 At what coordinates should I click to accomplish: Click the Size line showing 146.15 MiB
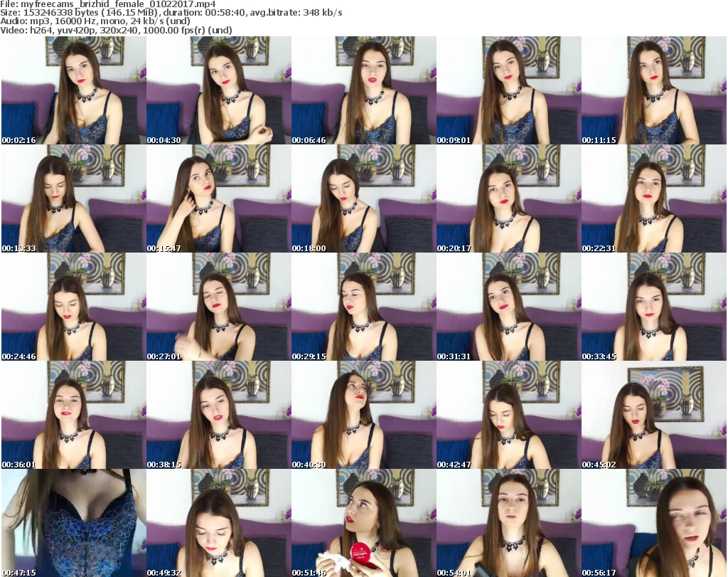tap(171, 13)
